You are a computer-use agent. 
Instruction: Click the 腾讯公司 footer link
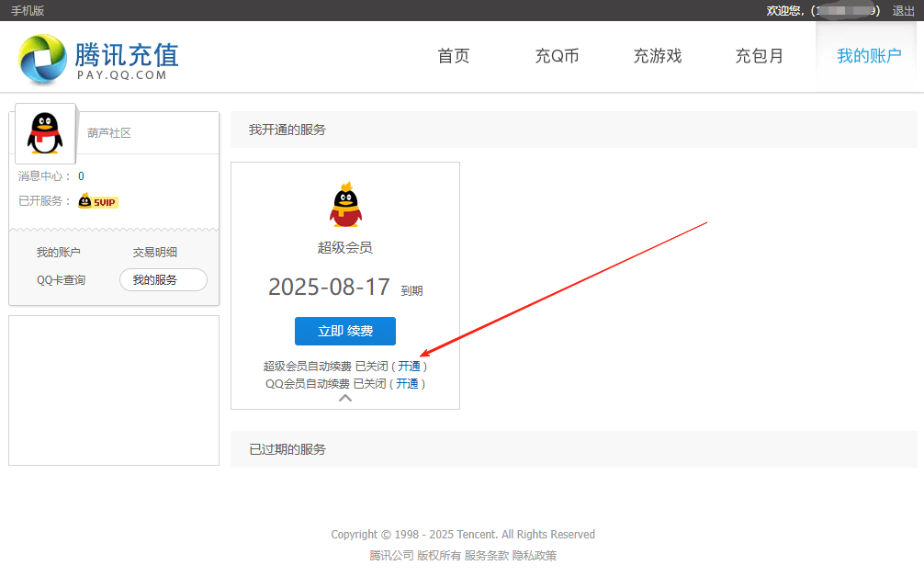point(391,556)
